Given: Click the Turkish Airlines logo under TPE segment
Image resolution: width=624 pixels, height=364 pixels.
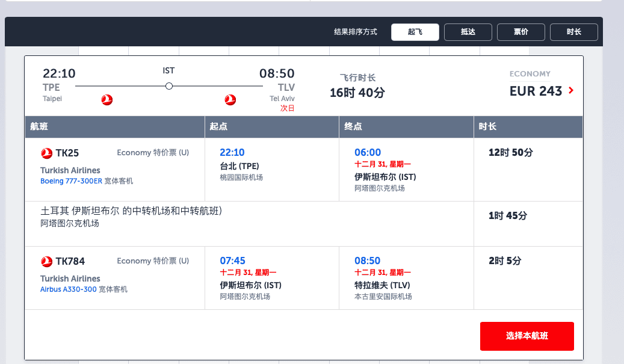Looking at the screenshot, I should pos(107,99).
